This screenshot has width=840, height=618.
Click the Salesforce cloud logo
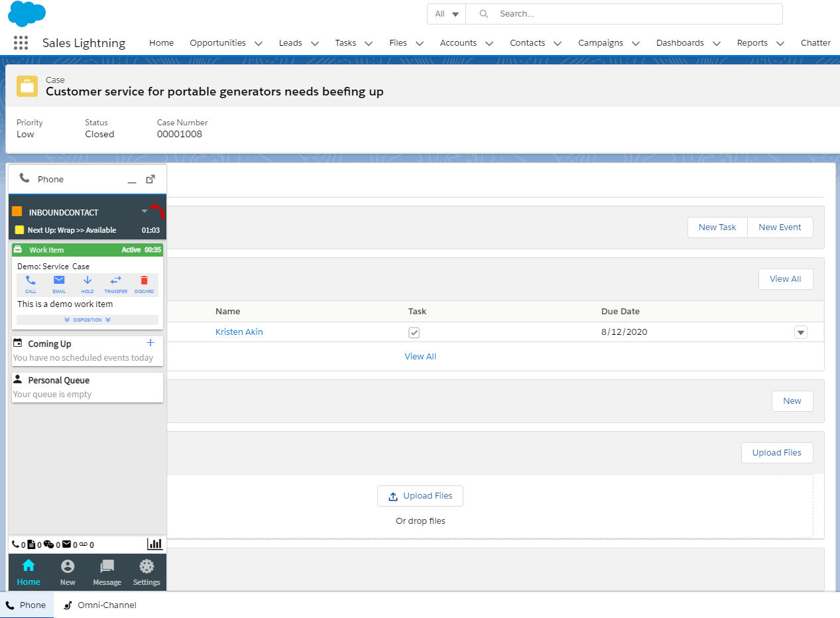coord(27,13)
